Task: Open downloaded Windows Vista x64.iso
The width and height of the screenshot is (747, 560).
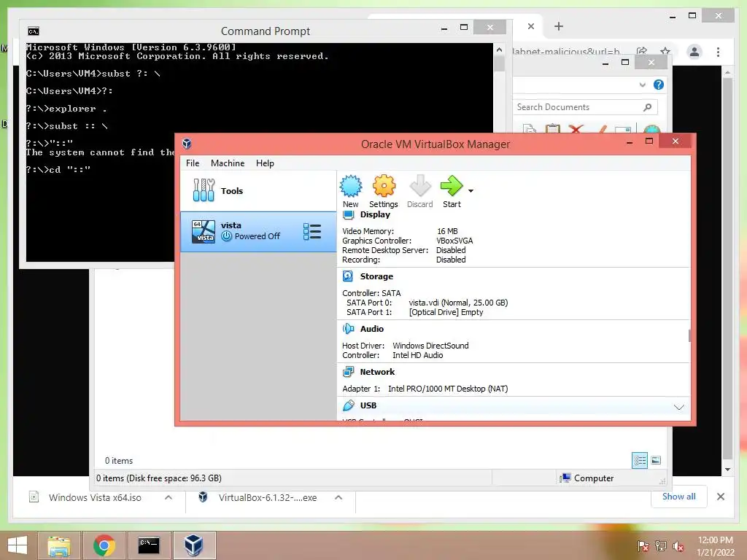Action: click(x=95, y=497)
